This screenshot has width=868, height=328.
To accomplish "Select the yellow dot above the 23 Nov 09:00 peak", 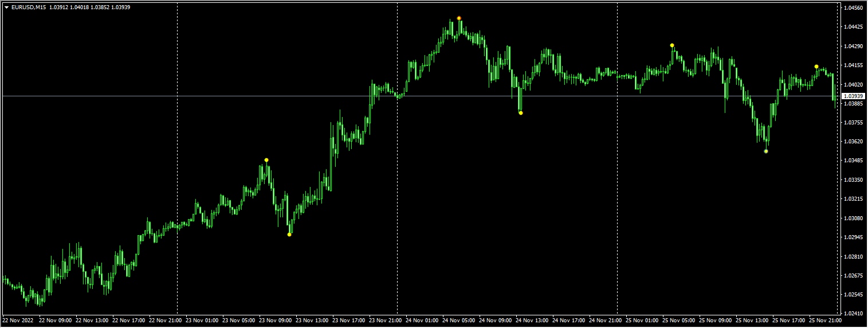I will point(266,160).
